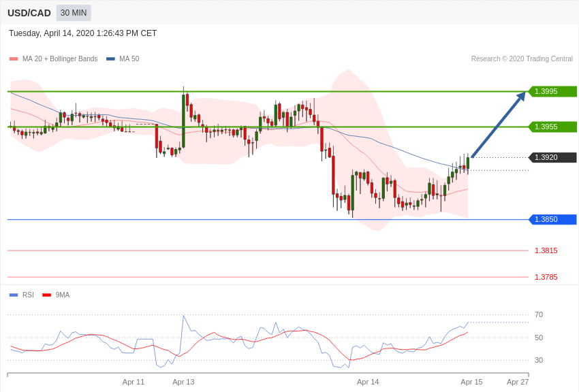The height and width of the screenshot is (392, 579).
Task: Click the 1.3785 support level label
Action: pos(546,277)
